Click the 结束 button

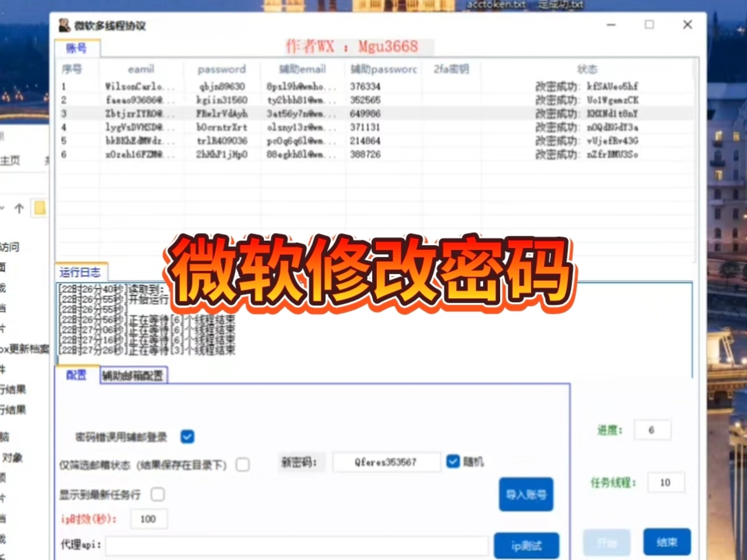667,542
